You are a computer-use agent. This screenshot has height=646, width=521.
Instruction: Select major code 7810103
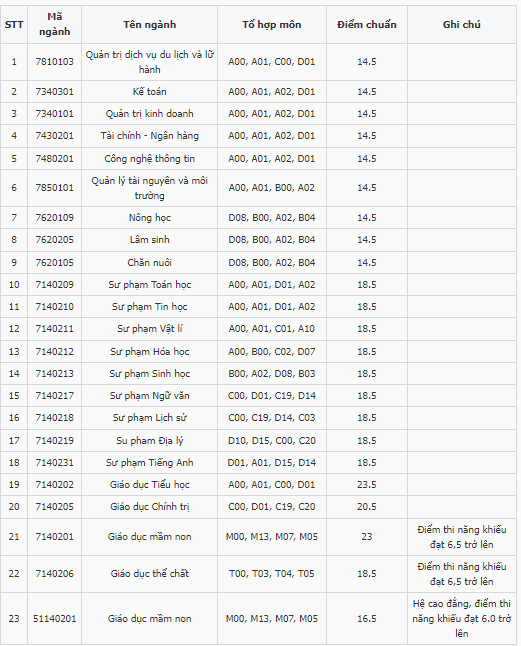(x=54, y=62)
